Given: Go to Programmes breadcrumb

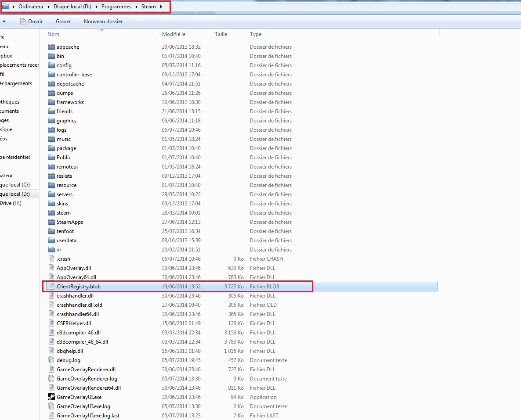Looking at the screenshot, I should click(x=116, y=7).
